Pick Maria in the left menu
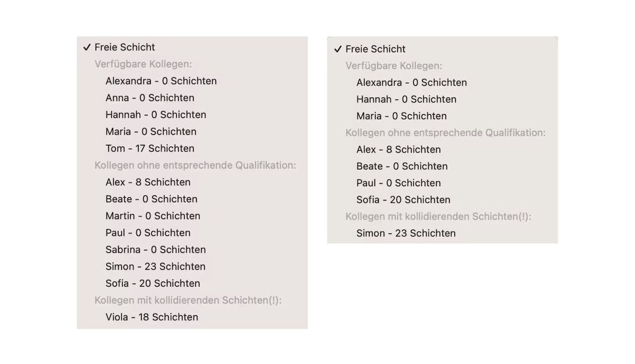Image resolution: width=635 pixels, height=364 pixels. tap(151, 132)
